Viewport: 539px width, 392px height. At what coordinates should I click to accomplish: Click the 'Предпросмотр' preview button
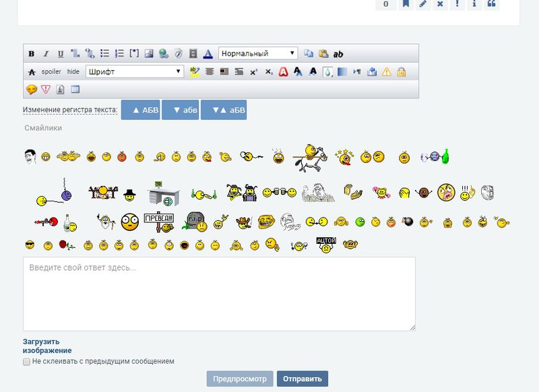(240, 379)
